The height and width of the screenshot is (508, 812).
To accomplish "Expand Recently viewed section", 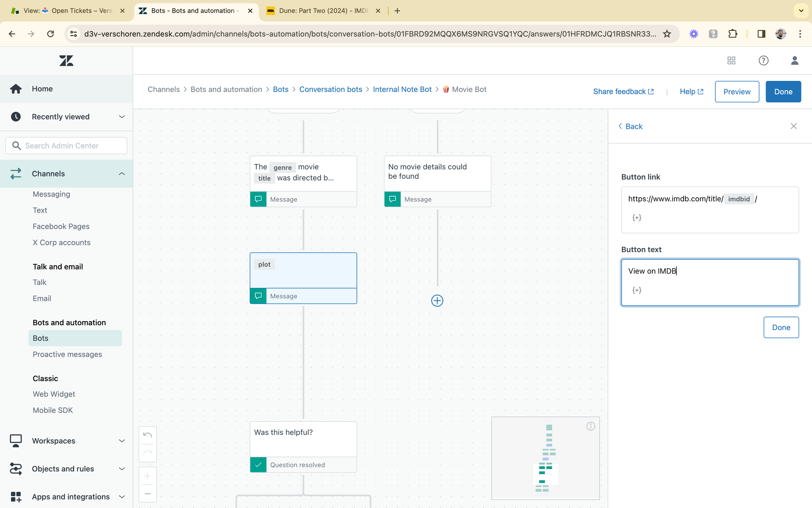I will pos(121,117).
